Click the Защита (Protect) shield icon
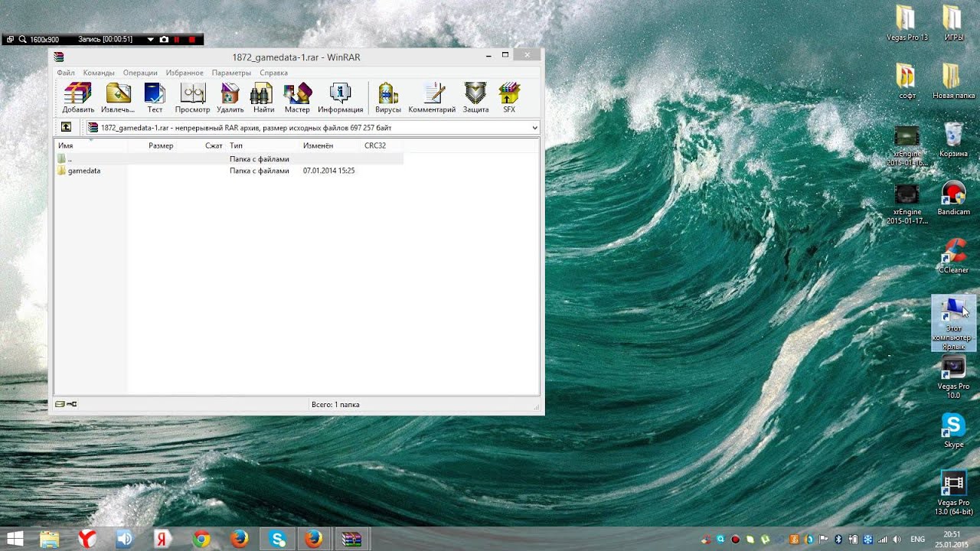 tap(475, 97)
